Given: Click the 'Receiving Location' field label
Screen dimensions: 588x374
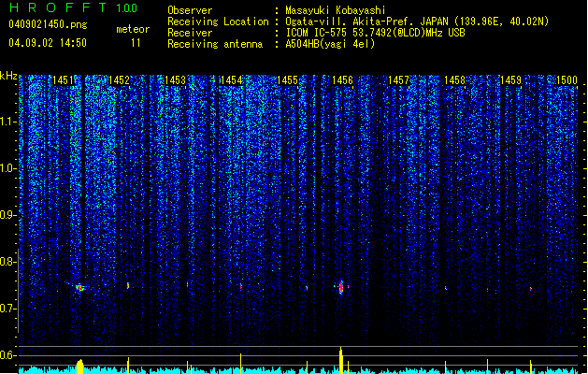Looking at the screenshot, I should (218, 22).
